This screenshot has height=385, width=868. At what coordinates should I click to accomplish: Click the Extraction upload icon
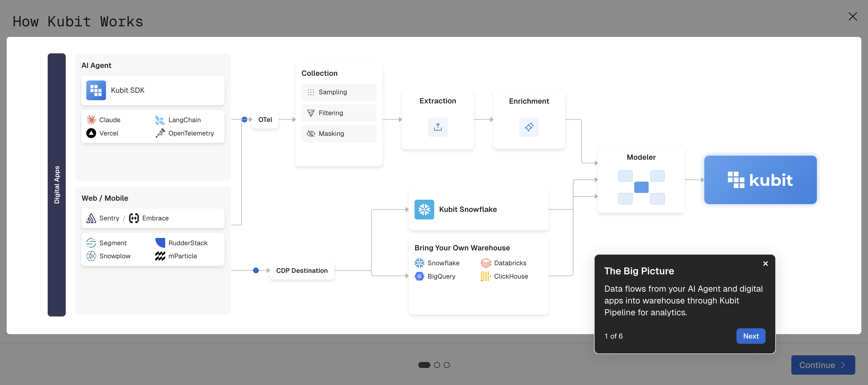click(x=438, y=127)
